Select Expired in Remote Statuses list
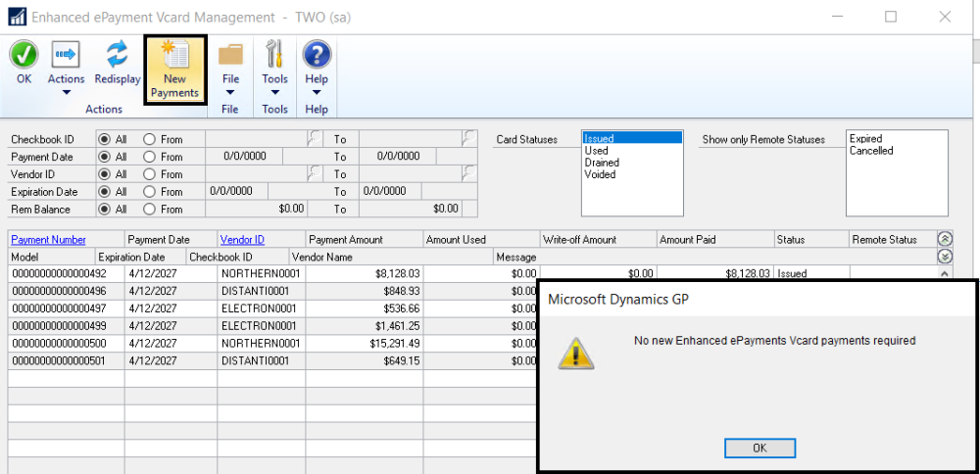The width and height of the screenshot is (980, 474). (x=865, y=139)
